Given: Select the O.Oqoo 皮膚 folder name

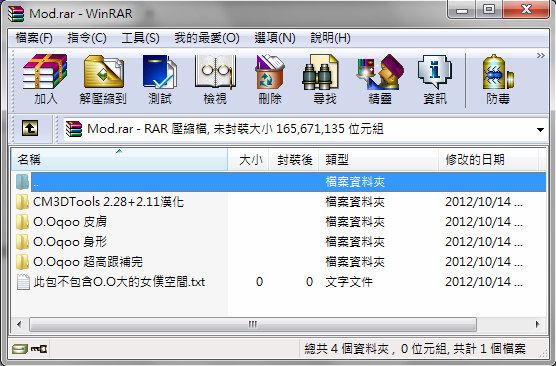Looking at the screenshot, I should (70, 222).
